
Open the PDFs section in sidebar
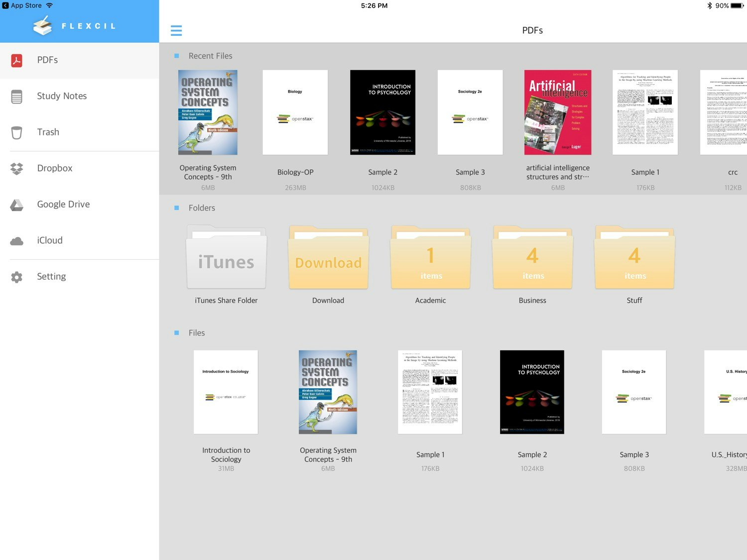point(47,60)
